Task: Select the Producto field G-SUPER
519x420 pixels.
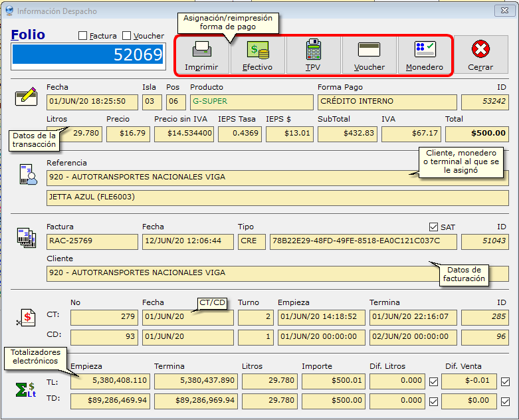Action: 251,102
